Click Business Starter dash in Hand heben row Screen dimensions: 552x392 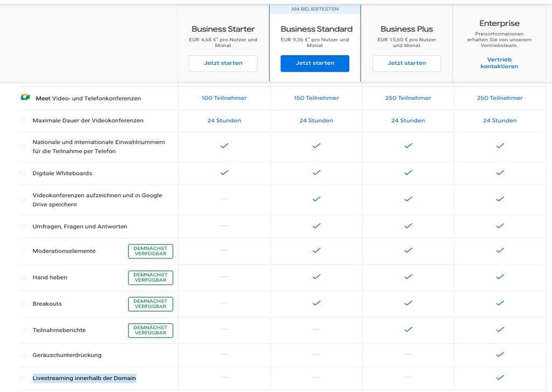224,277
